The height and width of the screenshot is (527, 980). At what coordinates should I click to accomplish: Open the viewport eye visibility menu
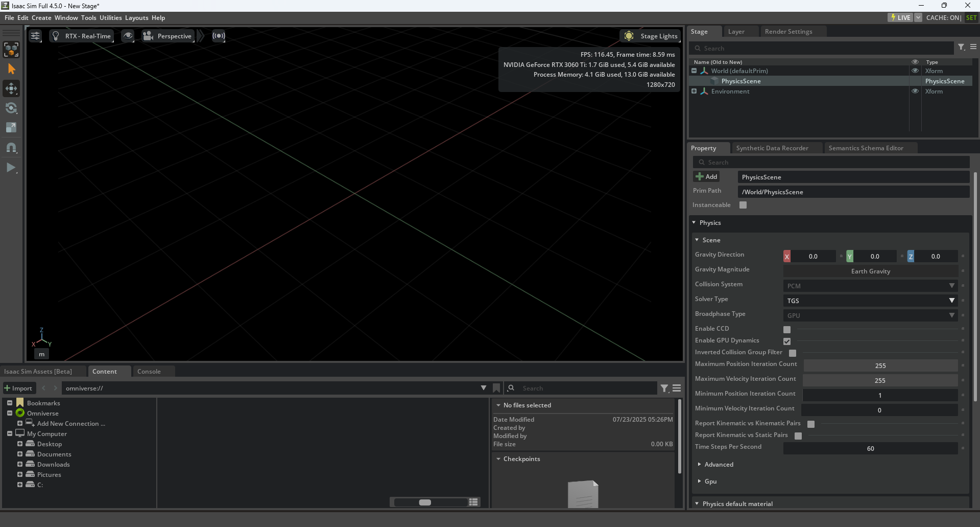pyautogui.click(x=128, y=36)
